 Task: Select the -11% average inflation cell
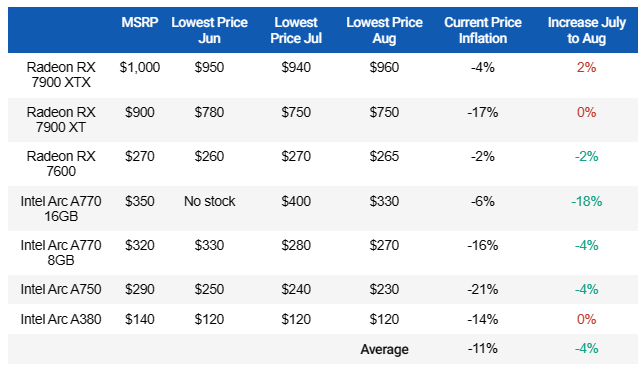pos(483,348)
